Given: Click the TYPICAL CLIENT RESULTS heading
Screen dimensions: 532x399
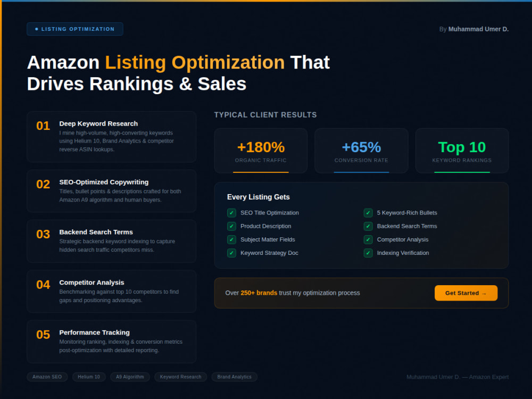Looking at the screenshot, I should pyautogui.click(x=265, y=115).
